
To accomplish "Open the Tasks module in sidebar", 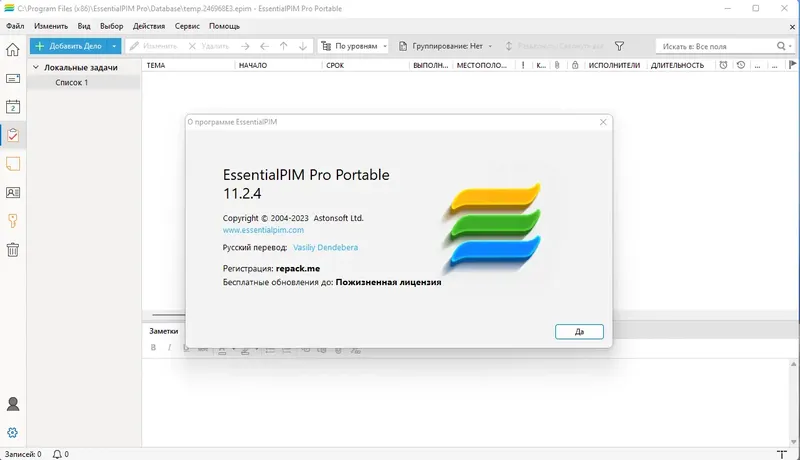I will tap(13, 135).
